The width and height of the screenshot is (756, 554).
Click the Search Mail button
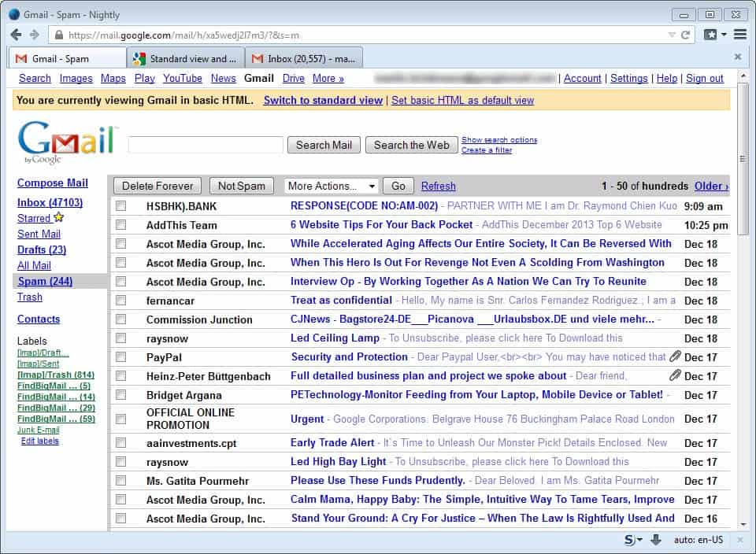pos(324,145)
